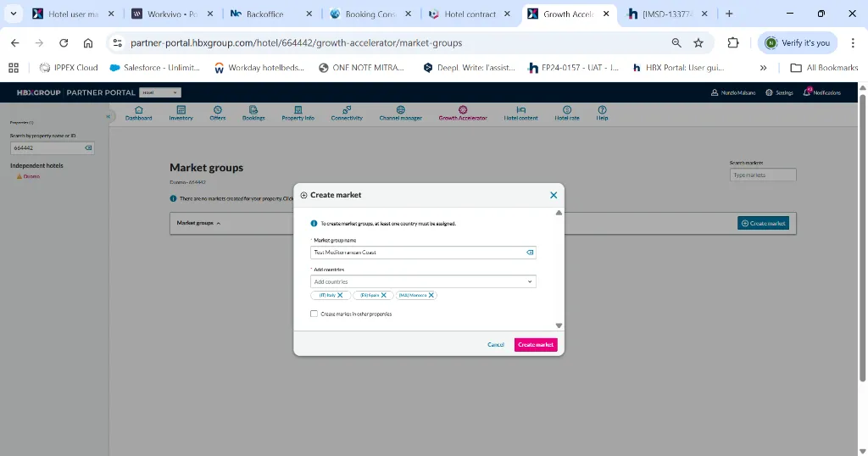Viewport: 868px width, 456px height.
Task: Open the Hotel rate menu item
Action: click(567, 113)
